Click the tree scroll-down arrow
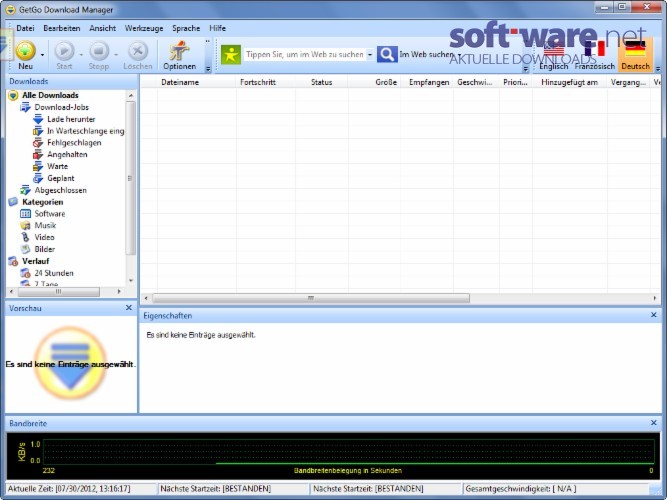The image size is (667, 500). click(x=131, y=280)
